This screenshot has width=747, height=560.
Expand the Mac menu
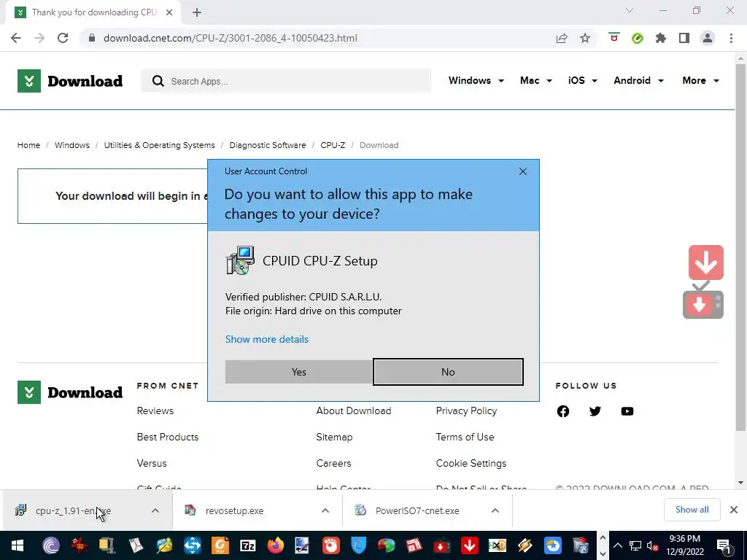536,80
